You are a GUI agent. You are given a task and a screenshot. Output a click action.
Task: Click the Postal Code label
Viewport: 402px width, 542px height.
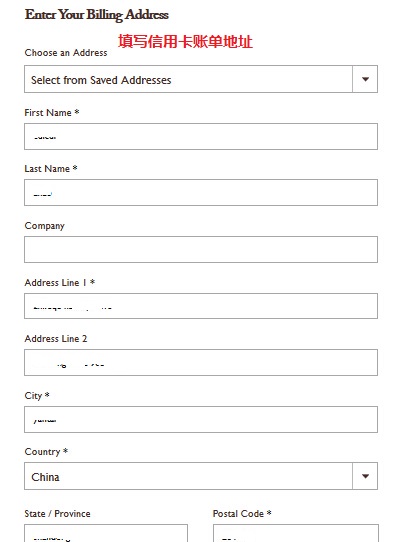point(242,514)
